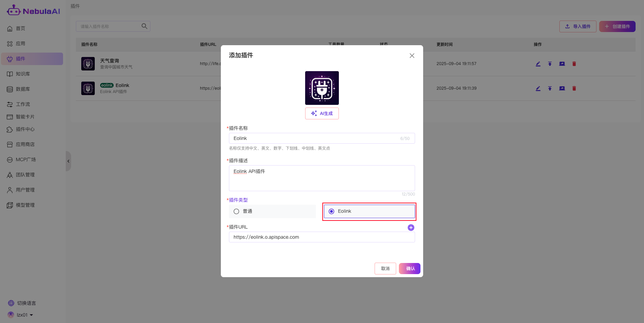
Task: Close the 添加插件 dialog
Action: pyautogui.click(x=412, y=56)
